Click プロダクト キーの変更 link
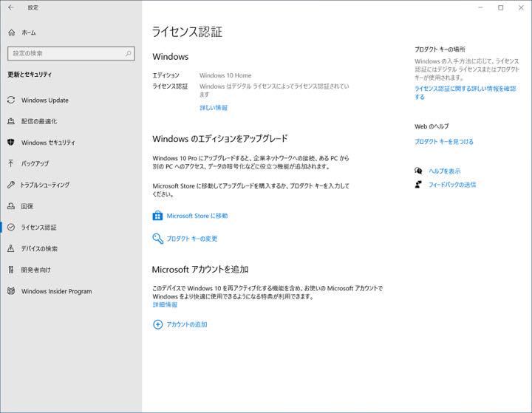This screenshot has width=532, height=413. [x=191, y=239]
